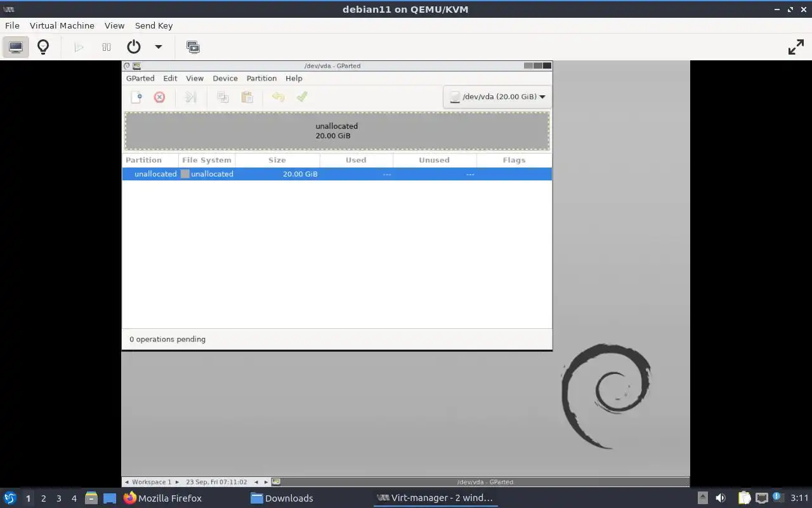Click the Size column header

click(277, 160)
